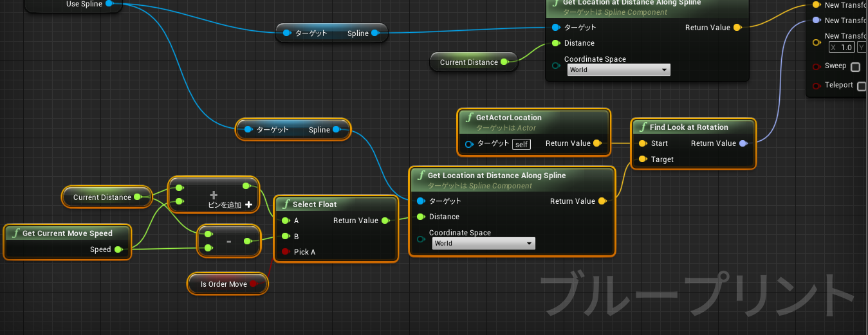Viewport: 868px width, 335px height.
Task: Click the ターゲット pin on the selected Get Location node
Action: pyautogui.click(x=421, y=201)
